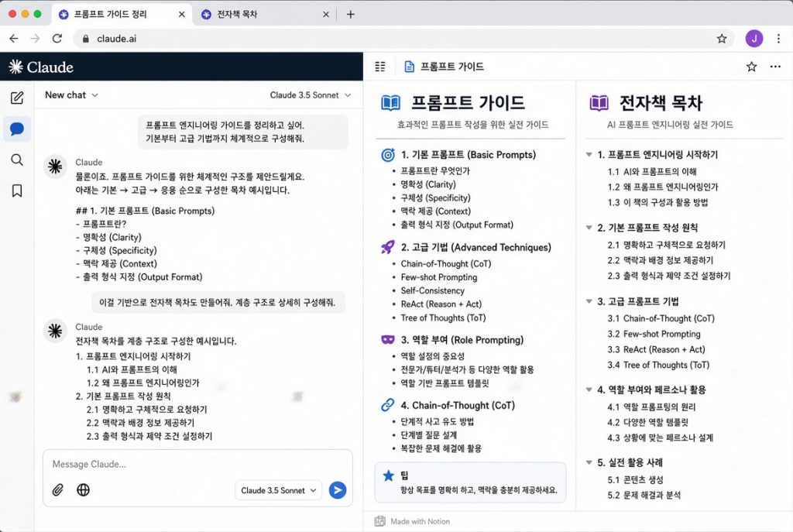This screenshot has width=793, height=532.
Task: Click the macOS green zoom window button
Action: click(37, 14)
